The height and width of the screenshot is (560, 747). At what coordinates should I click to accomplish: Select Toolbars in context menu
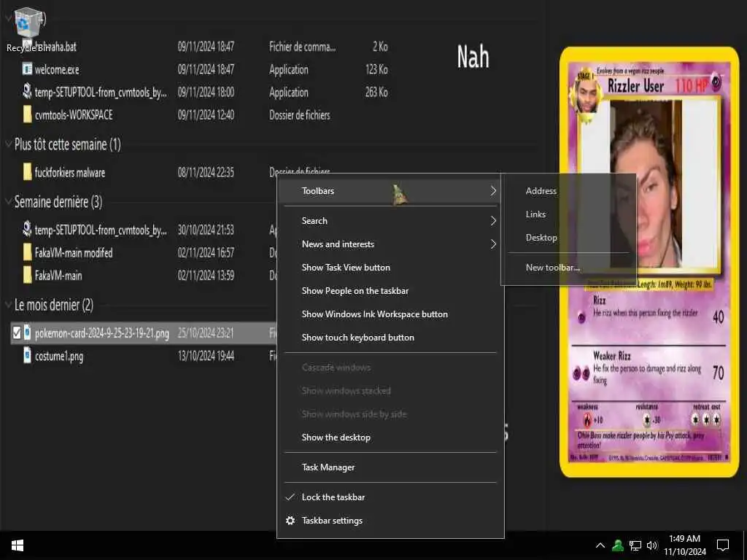click(x=390, y=191)
